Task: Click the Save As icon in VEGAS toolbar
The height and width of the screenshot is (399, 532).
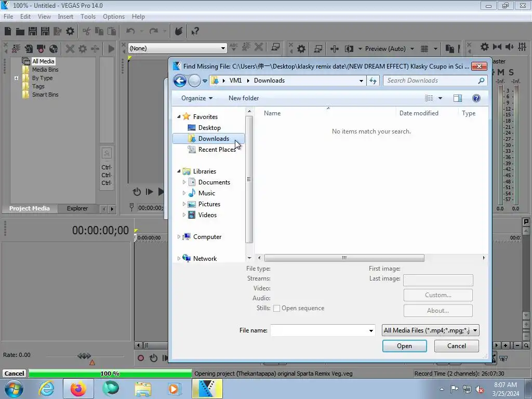Action: [45, 31]
